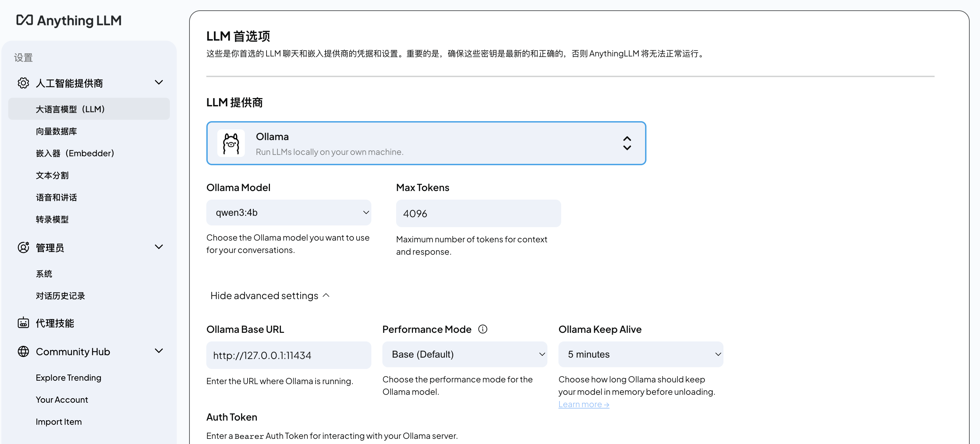
Task: Open 对话历史记录 page
Action: (60, 296)
